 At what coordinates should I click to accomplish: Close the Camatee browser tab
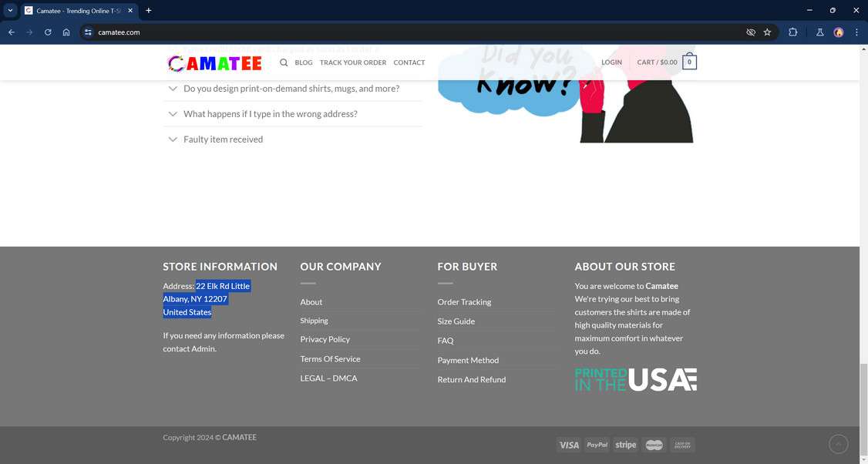click(x=130, y=11)
